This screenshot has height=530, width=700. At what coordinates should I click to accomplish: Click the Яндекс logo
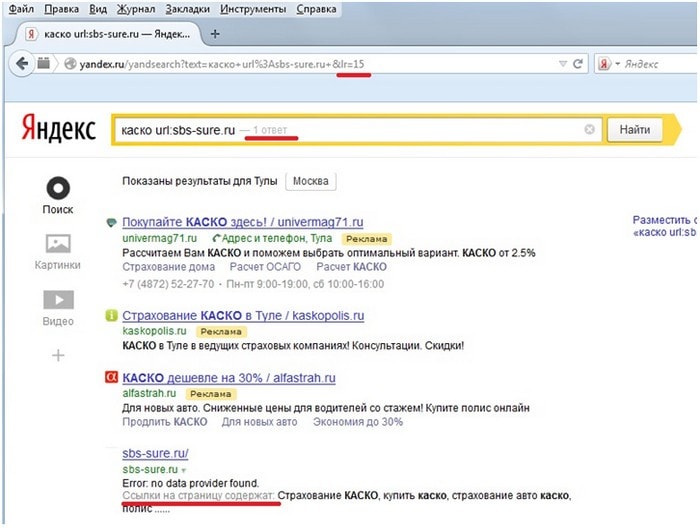[58, 128]
